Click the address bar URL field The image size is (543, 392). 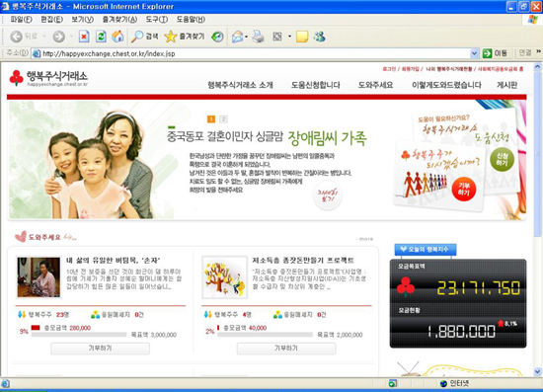click(256, 53)
